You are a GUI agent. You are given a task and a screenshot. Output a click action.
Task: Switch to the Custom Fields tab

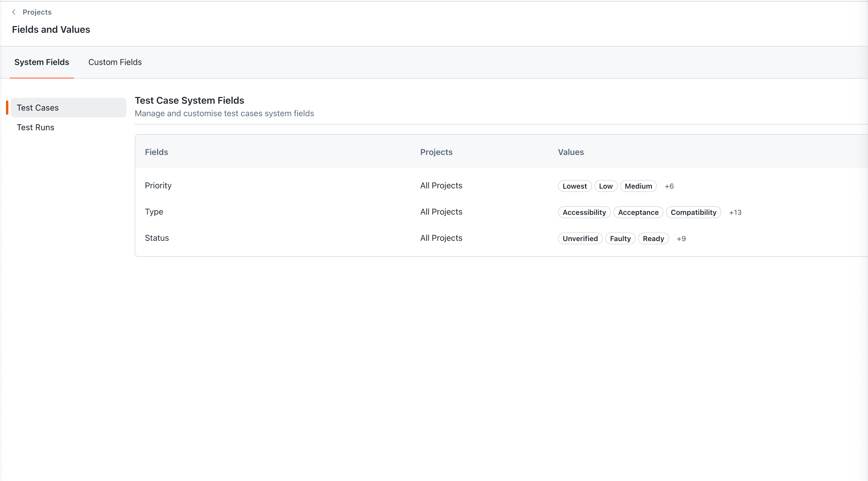[115, 62]
